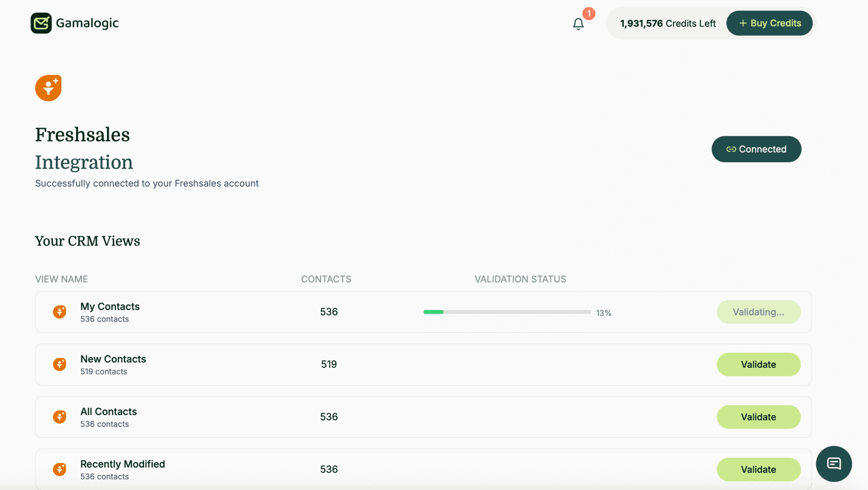Click the New Contacts view name
This screenshot has width=868, height=490.
(x=113, y=359)
